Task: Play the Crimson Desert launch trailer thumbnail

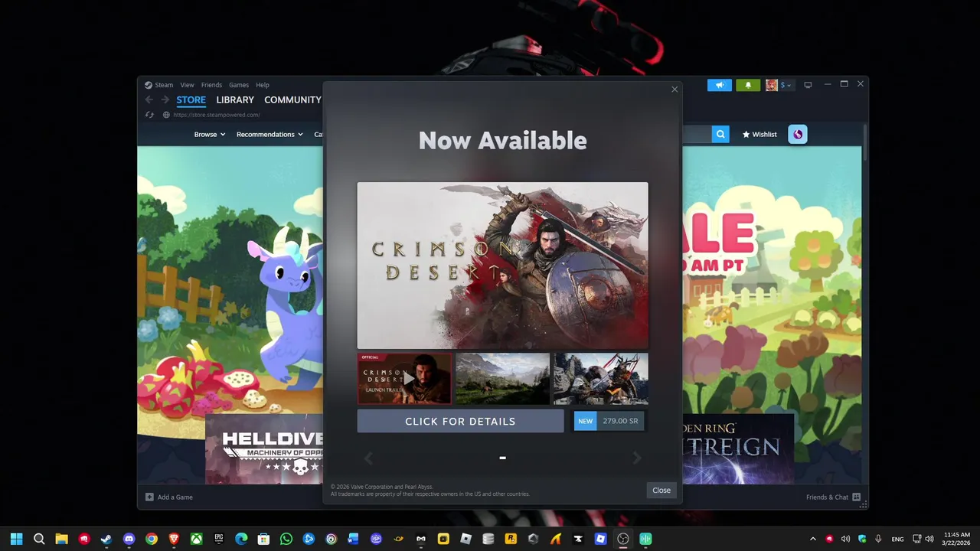Action: (x=404, y=378)
